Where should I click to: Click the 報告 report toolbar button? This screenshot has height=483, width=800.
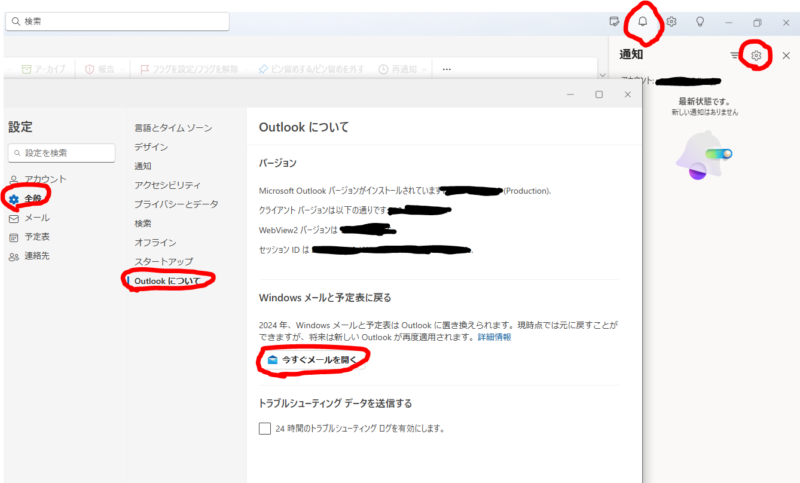[100, 69]
